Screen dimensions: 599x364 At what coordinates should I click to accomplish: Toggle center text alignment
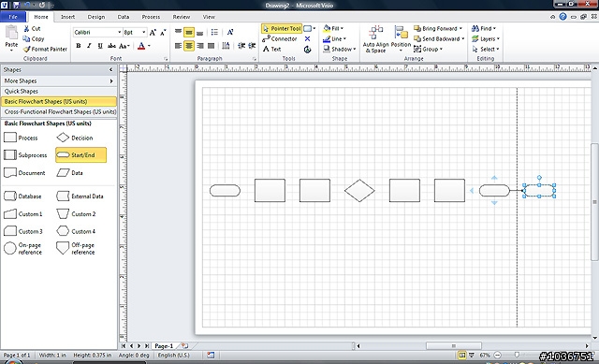[x=189, y=46]
